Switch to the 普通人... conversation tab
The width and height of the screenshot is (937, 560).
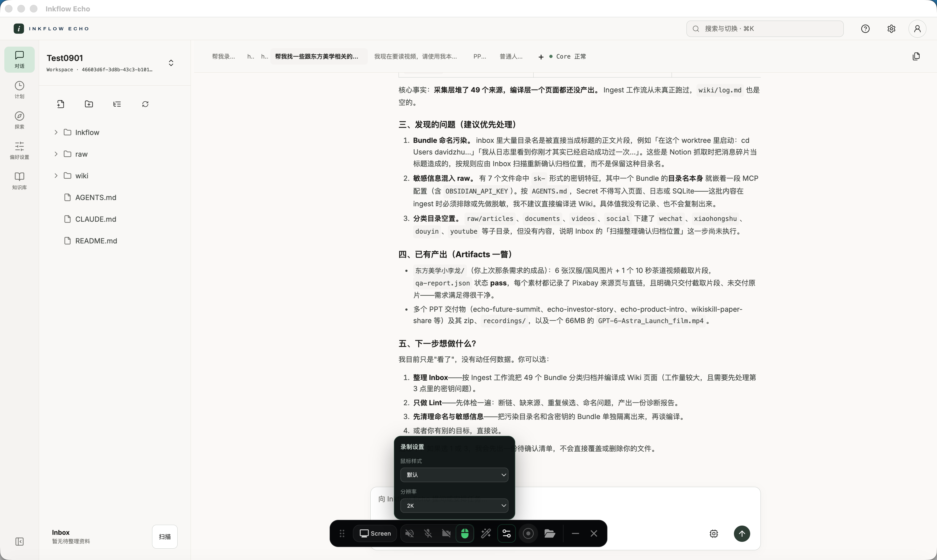[511, 57]
